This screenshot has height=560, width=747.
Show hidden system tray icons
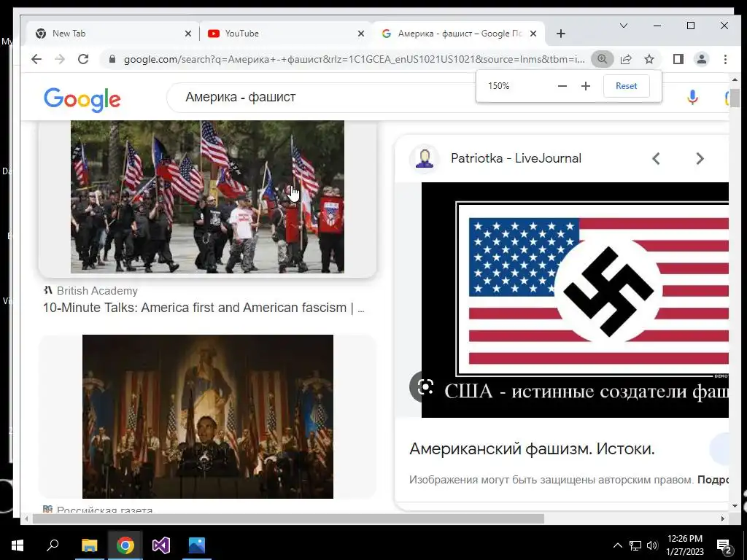(x=617, y=545)
